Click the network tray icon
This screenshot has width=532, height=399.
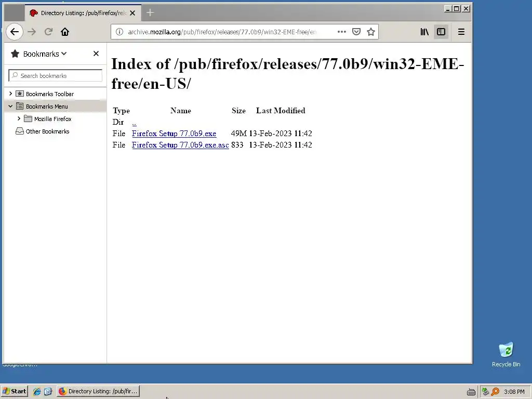[x=485, y=392]
